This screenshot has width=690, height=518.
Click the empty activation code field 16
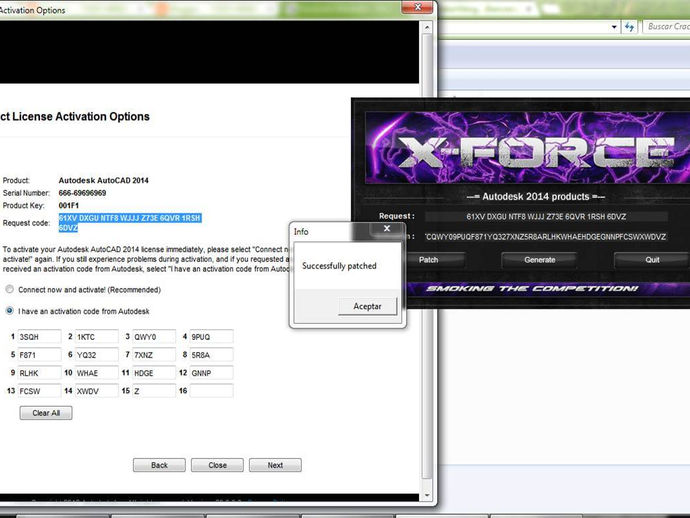pos(211,391)
